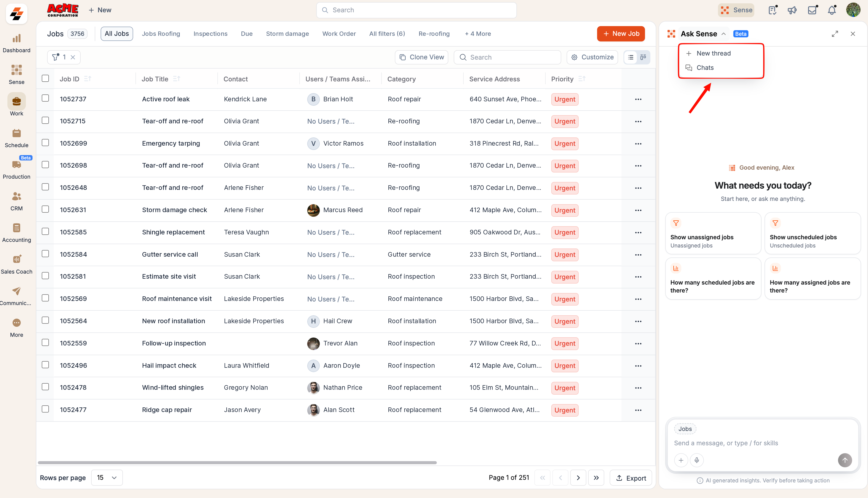Click the send arrow button
This screenshot has width=868, height=498.
[845, 460]
